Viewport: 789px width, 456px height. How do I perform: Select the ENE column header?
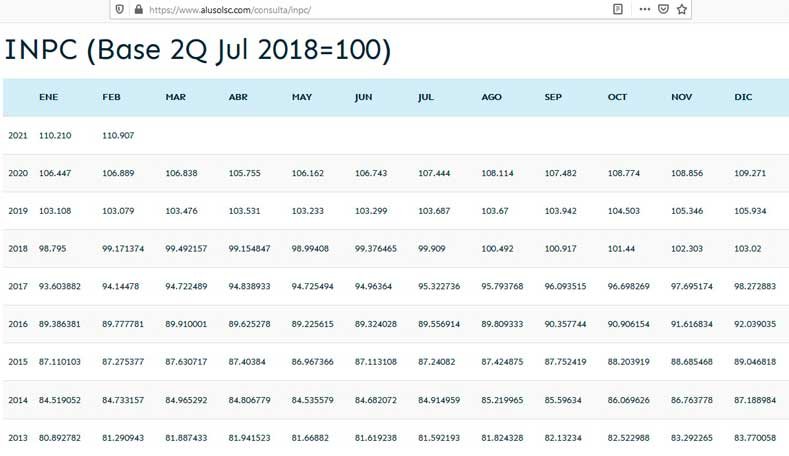click(48, 97)
